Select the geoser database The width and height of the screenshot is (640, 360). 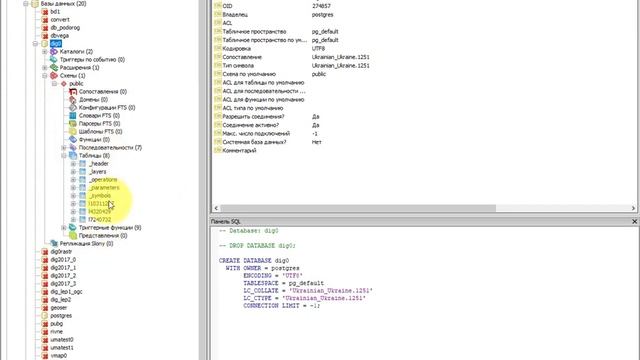click(x=58, y=308)
